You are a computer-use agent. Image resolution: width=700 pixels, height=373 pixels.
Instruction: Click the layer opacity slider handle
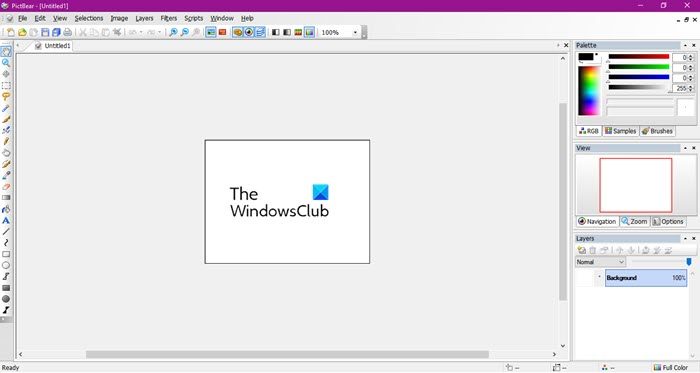click(689, 261)
